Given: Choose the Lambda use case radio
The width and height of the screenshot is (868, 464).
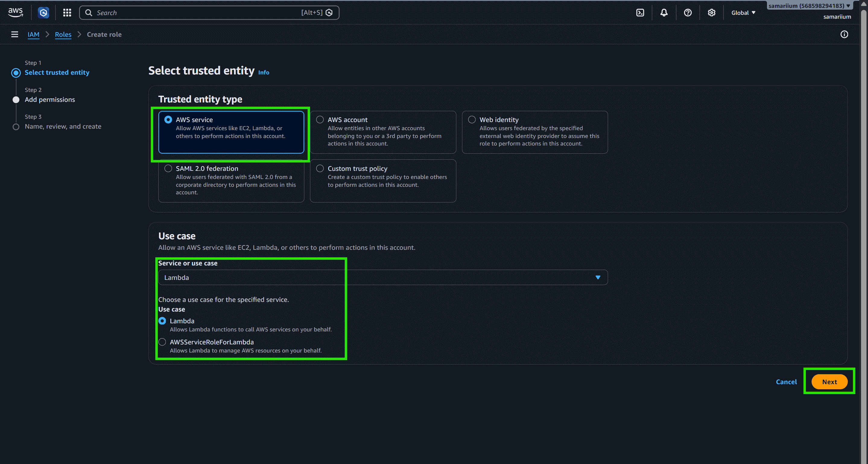Looking at the screenshot, I should coord(162,321).
